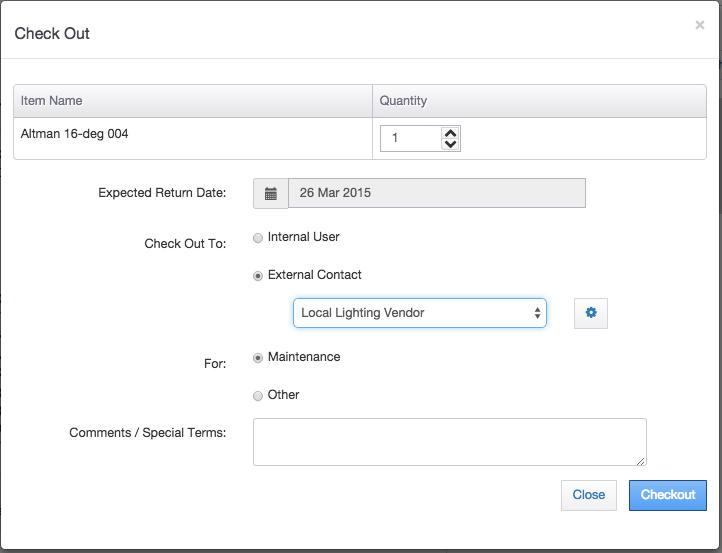
Task: Choose the Maintenance radio option
Action: 258,358
